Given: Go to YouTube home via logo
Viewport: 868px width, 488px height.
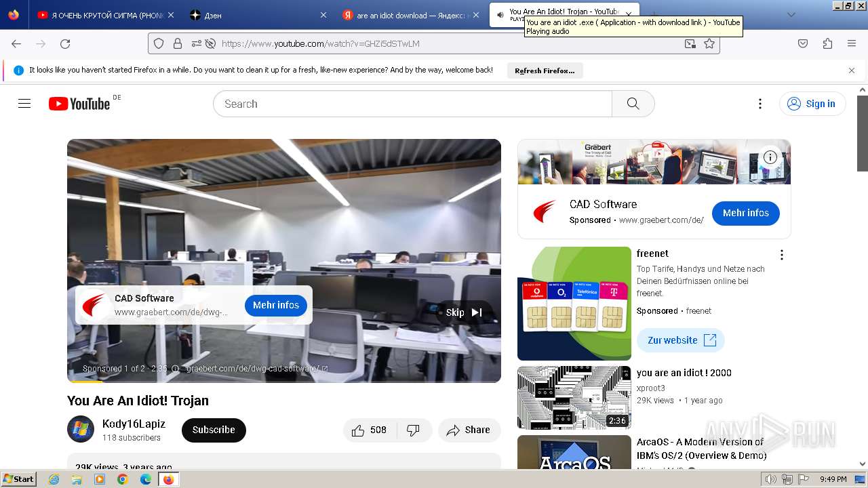Looking at the screenshot, I should pos(79,104).
